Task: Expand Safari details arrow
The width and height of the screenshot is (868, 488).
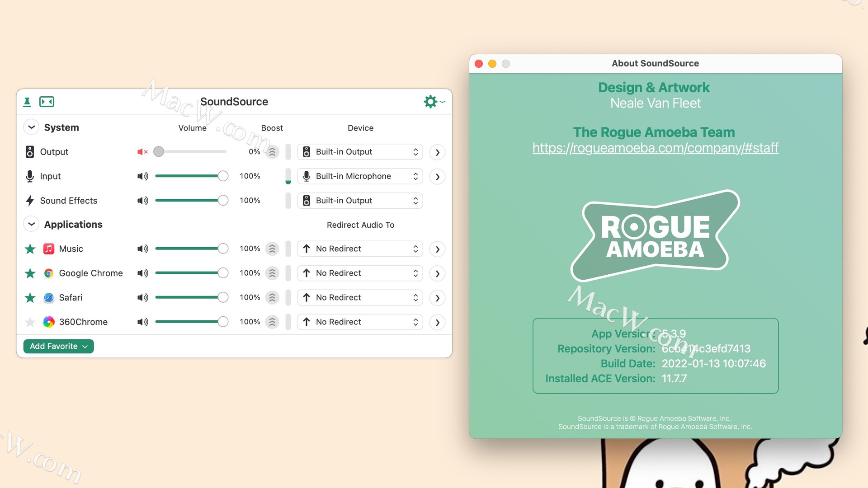Action: pos(437,298)
